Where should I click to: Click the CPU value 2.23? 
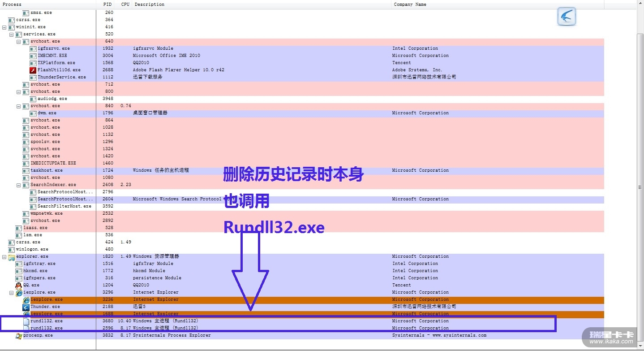[x=126, y=185]
